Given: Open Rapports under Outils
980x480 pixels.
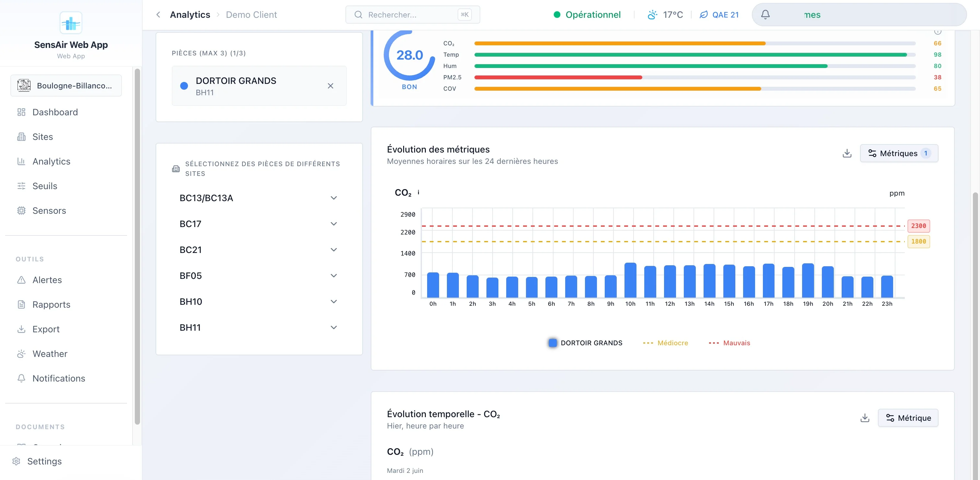Looking at the screenshot, I should pyautogui.click(x=66, y=305).
